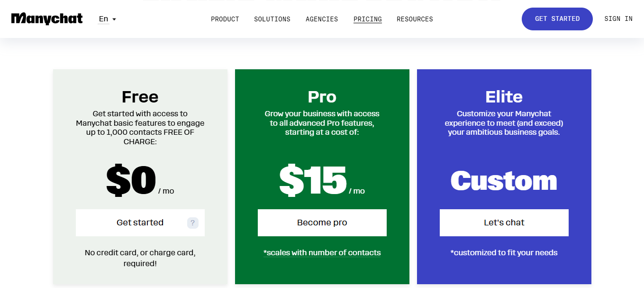Click the Elite plan heading

tap(504, 97)
